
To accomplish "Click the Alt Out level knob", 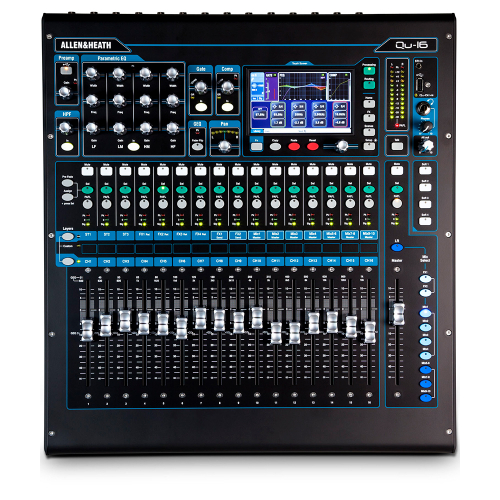I will pos(427,145).
